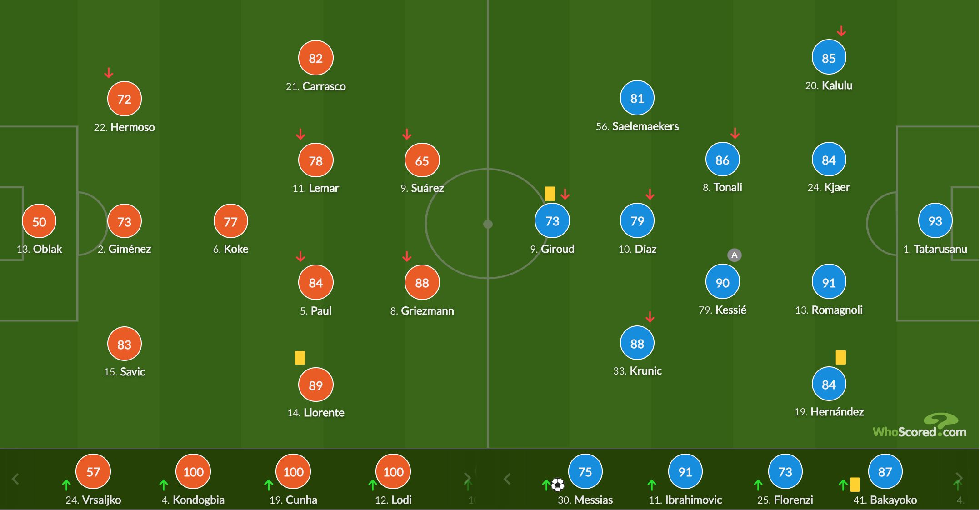Select Tatarusanu's rating circle 93

click(935, 221)
